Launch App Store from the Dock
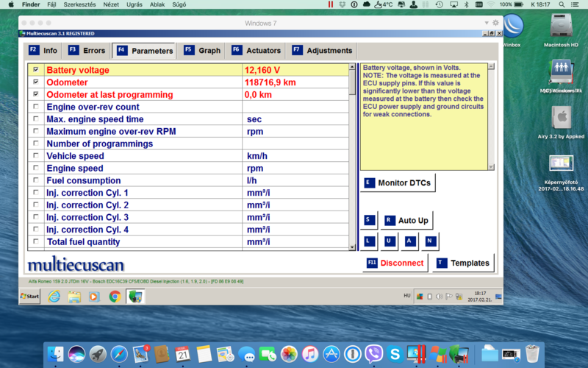Viewport: 588px width, 368px height. click(331, 354)
